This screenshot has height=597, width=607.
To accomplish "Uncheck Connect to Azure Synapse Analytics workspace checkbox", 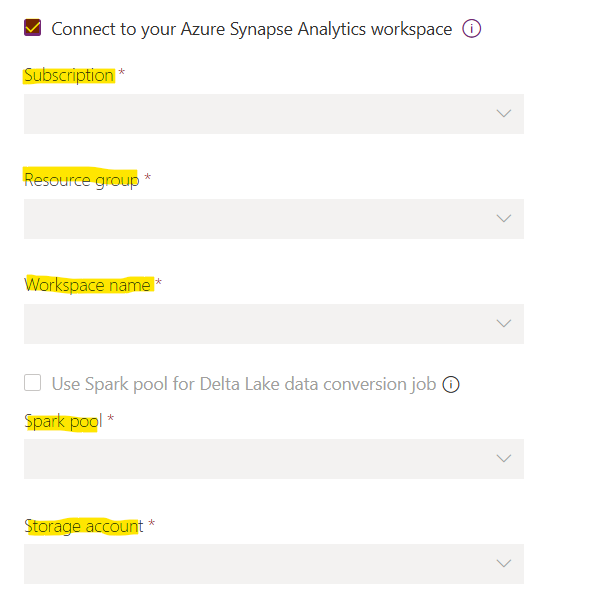I will point(33,28).
